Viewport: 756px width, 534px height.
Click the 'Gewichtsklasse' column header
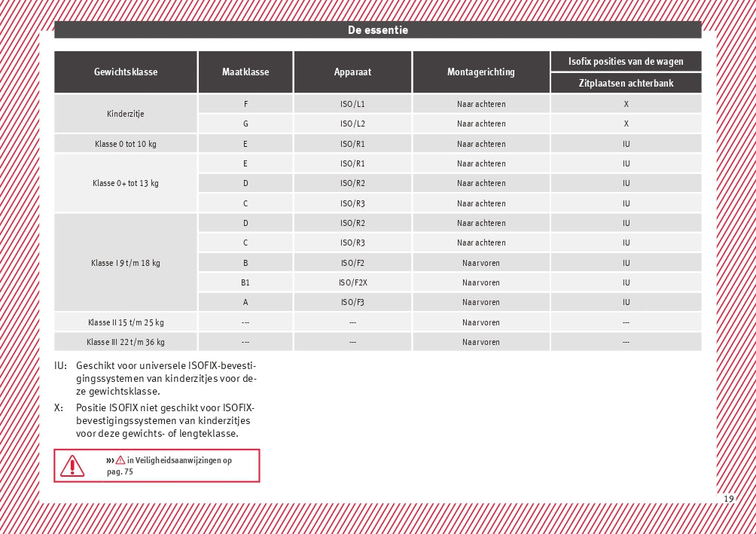point(126,72)
